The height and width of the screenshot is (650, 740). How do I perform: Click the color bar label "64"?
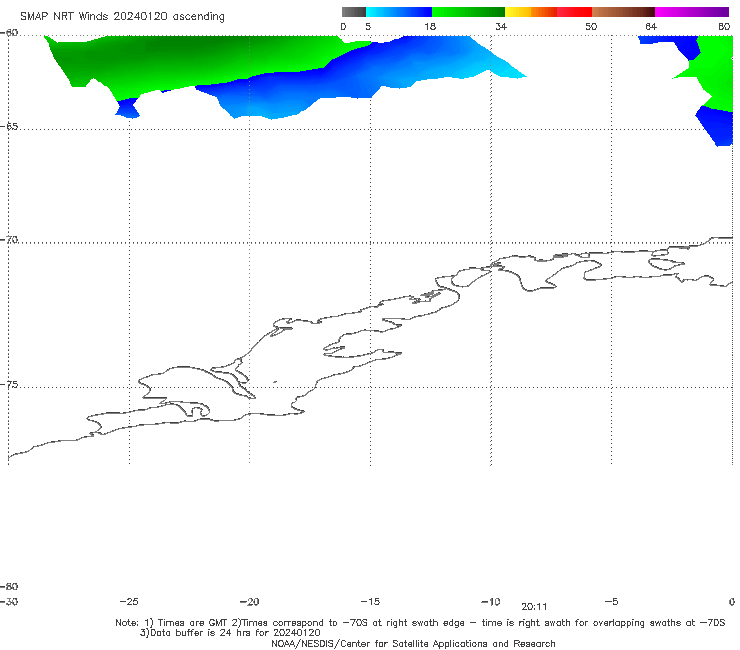point(651,26)
